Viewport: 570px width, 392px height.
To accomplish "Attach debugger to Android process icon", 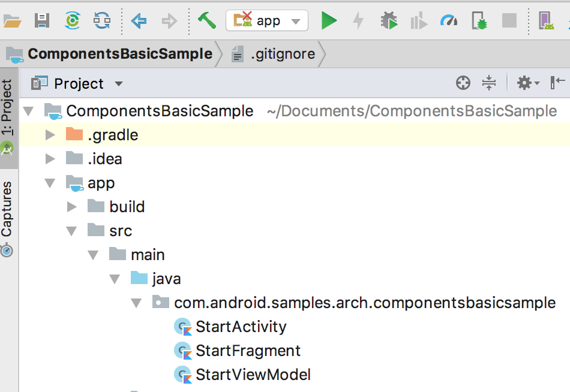I will coord(479,20).
